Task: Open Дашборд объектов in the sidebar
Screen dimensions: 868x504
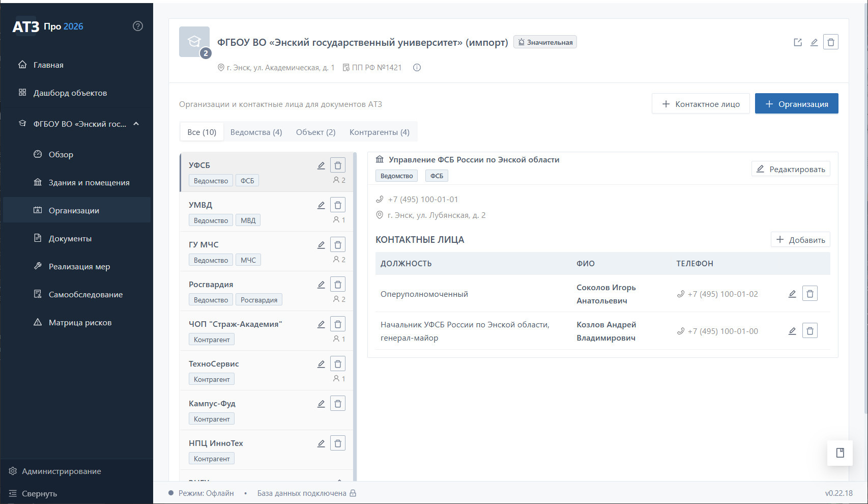Action: [77, 93]
